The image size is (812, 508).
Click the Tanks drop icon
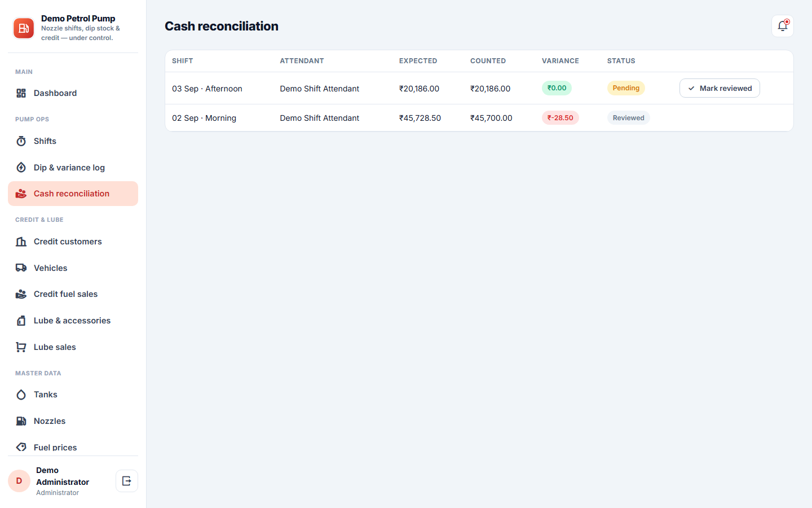pos(21,395)
